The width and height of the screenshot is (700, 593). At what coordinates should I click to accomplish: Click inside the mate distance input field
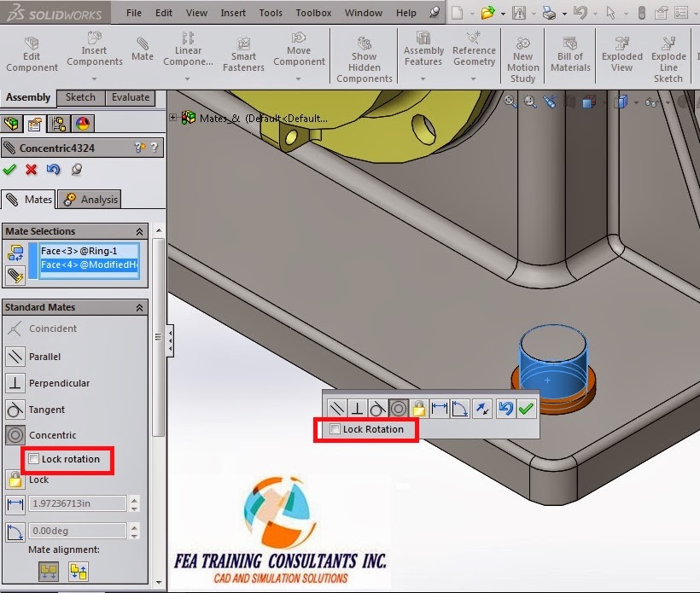coord(77,503)
